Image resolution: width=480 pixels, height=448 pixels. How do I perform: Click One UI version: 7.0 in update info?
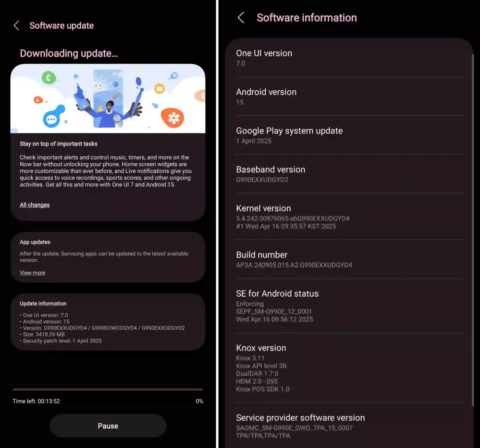[x=44, y=315]
